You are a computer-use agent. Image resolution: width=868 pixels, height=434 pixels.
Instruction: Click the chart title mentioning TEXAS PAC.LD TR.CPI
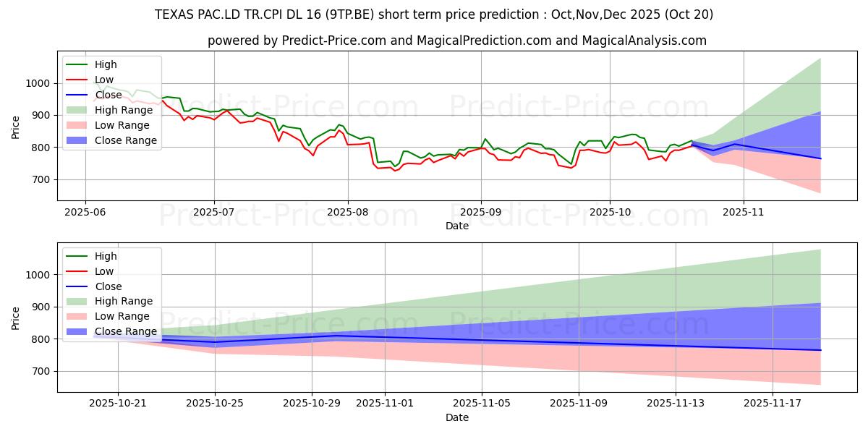(x=434, y=14)
